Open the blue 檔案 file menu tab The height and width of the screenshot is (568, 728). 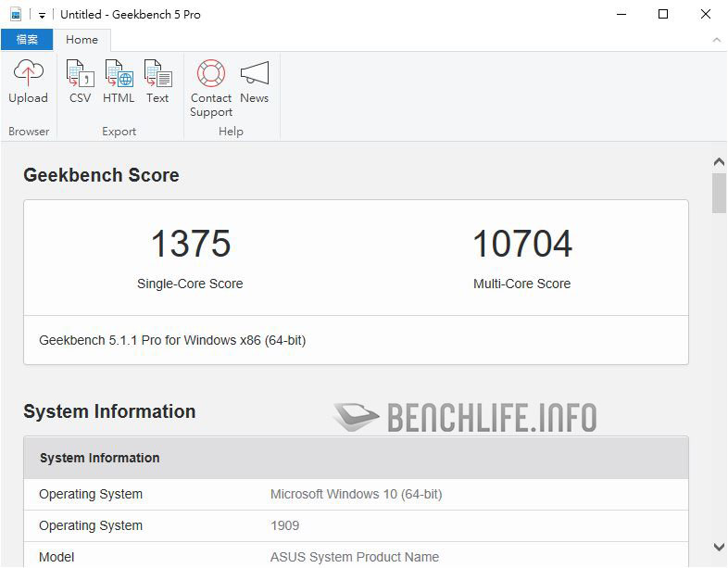(x=27, y=40)
